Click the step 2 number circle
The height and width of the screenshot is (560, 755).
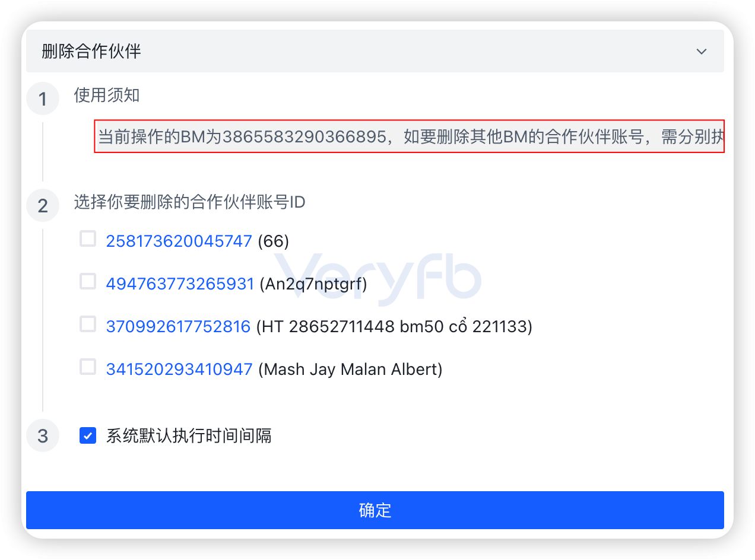tap(43, 206)
